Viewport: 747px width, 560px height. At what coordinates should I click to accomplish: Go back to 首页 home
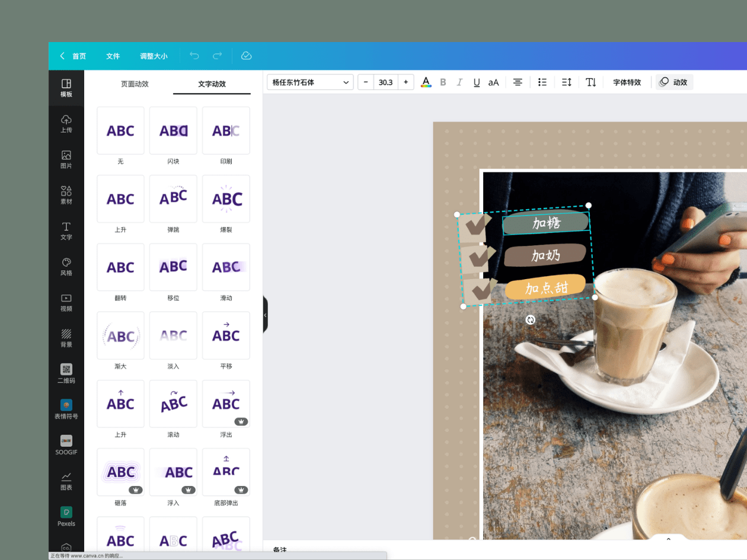pos(73,56)
